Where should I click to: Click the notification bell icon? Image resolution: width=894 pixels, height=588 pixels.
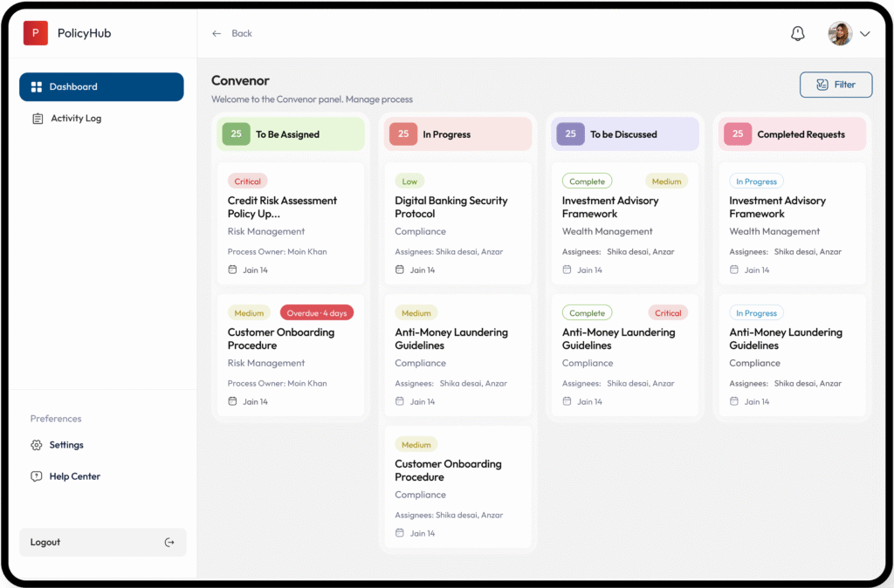[797, 33]
